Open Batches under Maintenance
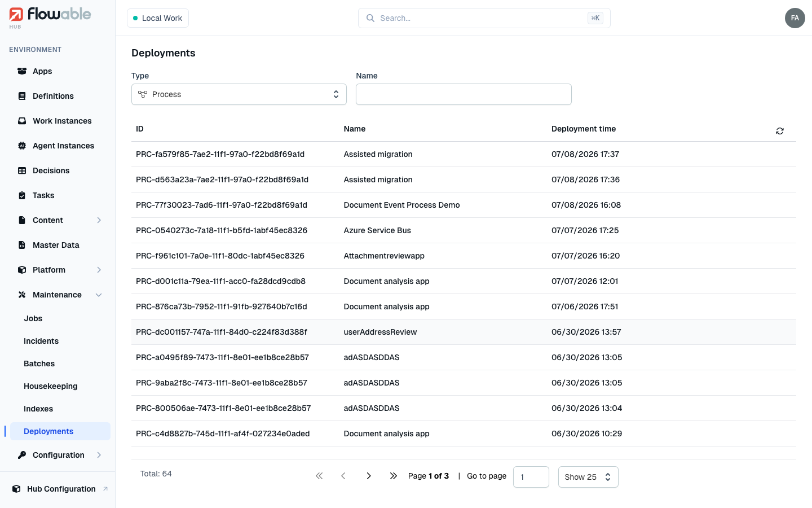 click(39, 364)
